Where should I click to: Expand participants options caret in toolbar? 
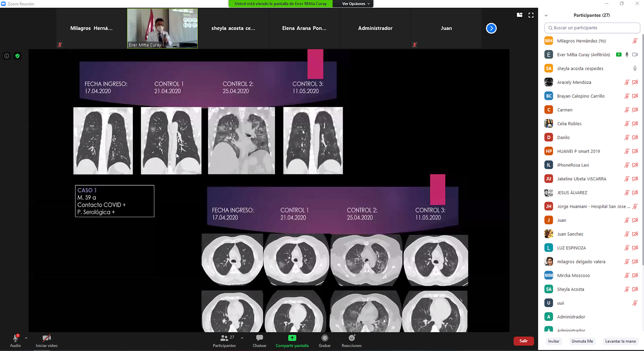tap(242, 338)
